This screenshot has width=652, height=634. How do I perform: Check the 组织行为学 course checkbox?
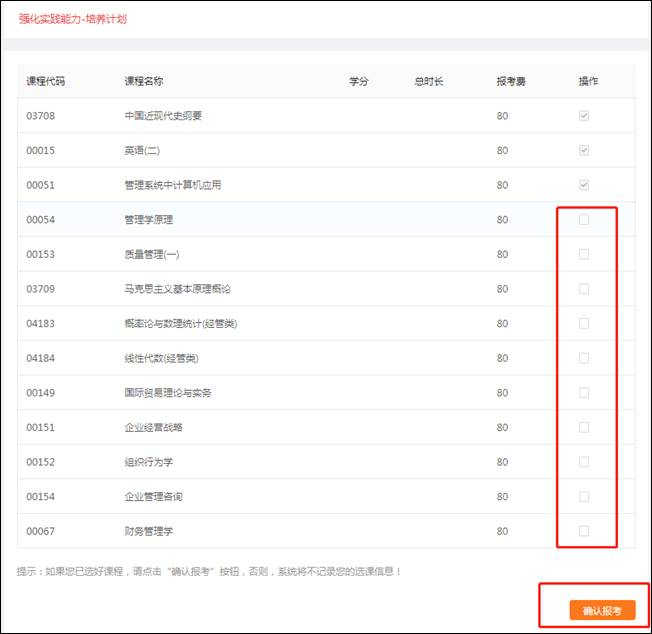click(584, 462)
